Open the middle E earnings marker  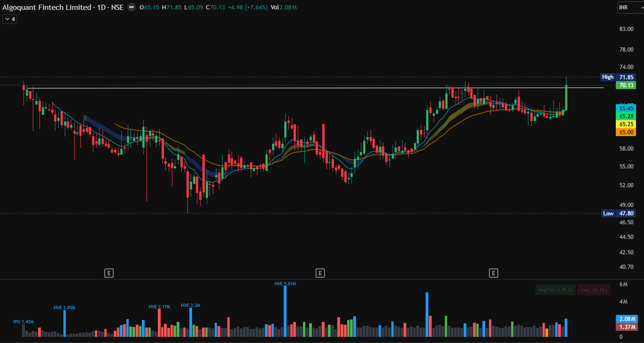(320, 273)
